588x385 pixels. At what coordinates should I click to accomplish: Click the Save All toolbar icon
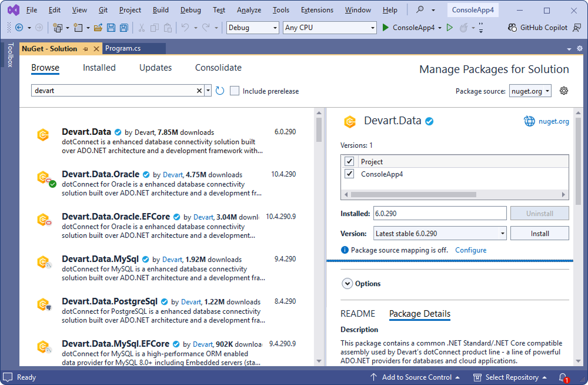[123, 27]
